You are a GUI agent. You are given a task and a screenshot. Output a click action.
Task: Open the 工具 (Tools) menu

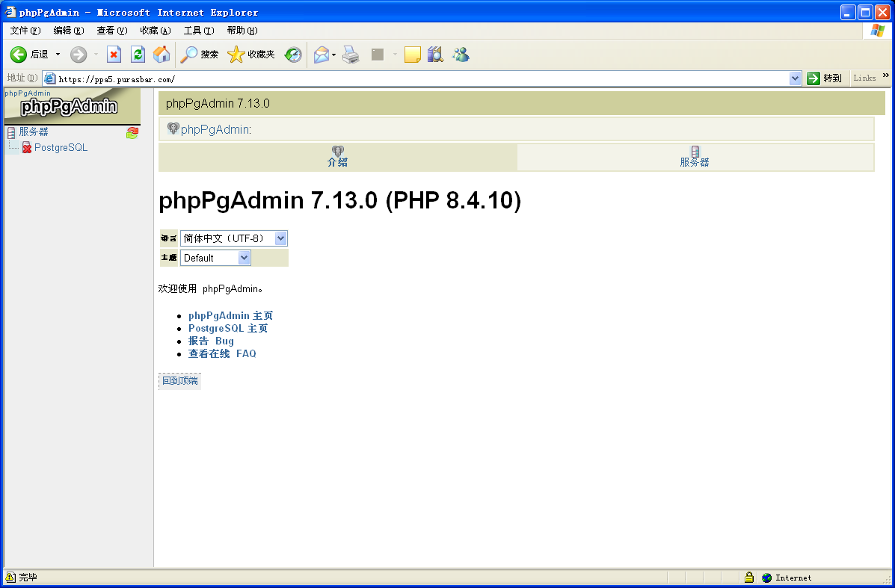(x=199, y=31)
